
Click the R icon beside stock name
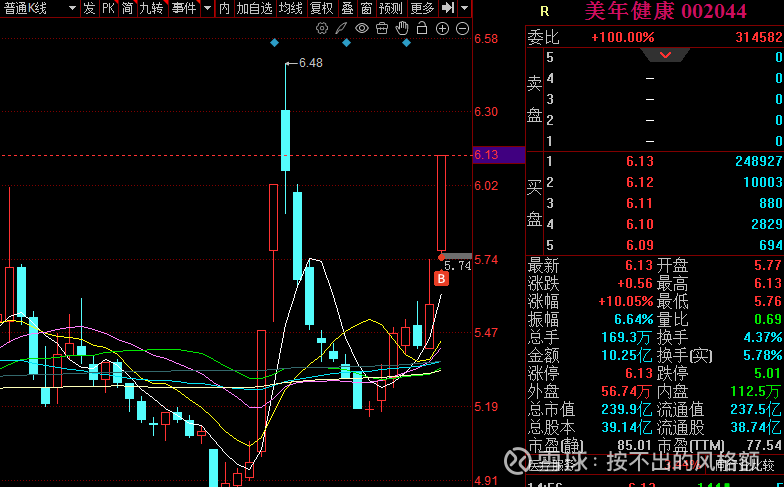544,12
